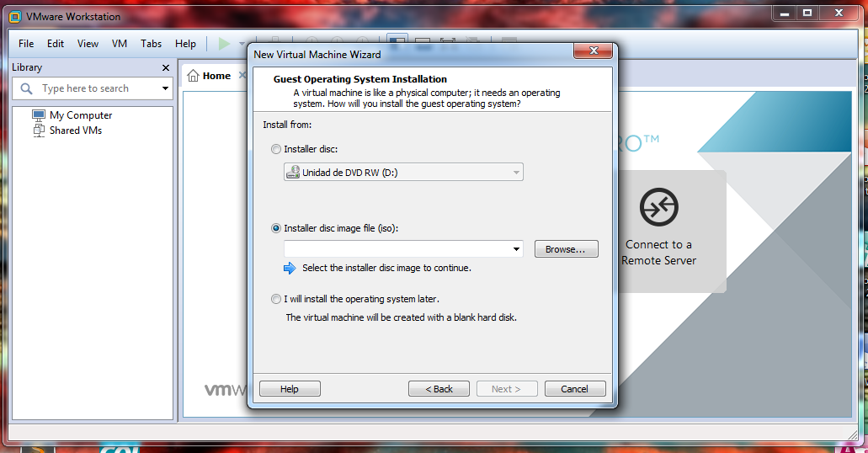The height and width of the screenshot is (453, 868).
Task: Select My Computer in the Library tree
Action: click(x=81, y=115)
